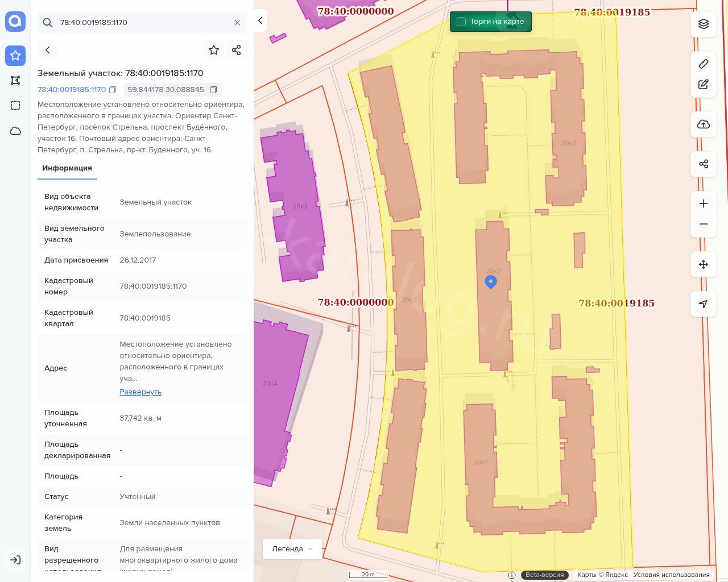This screenshot has width=728, height=582.
Task: Copy the coordinates 59.844178 30.088845
Action: tap(213, 90)
